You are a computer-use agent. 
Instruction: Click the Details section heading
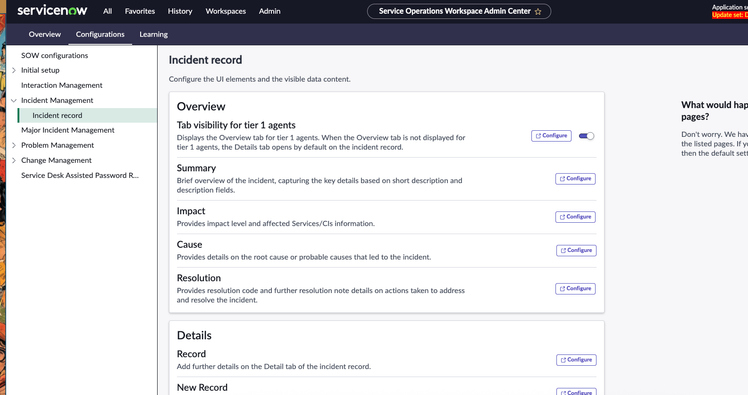194,335
